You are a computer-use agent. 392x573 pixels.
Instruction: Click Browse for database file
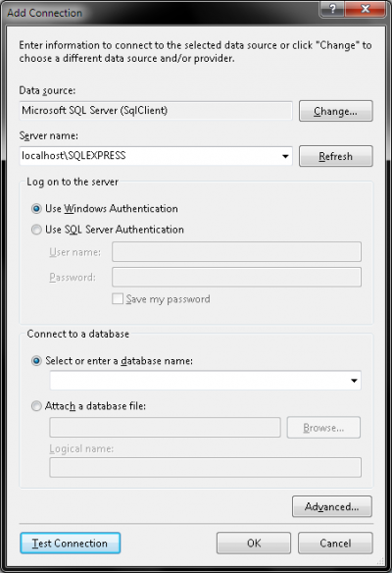[x=323, y=428]
